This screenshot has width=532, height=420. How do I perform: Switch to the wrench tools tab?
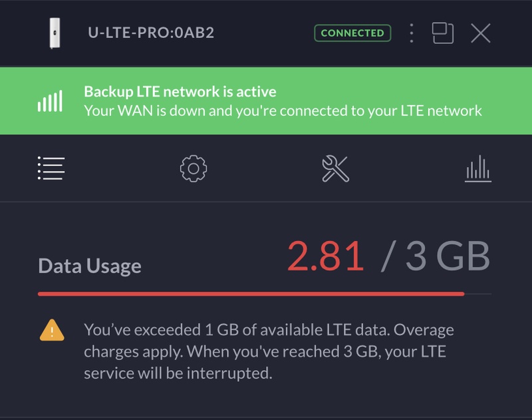[335, 169]
